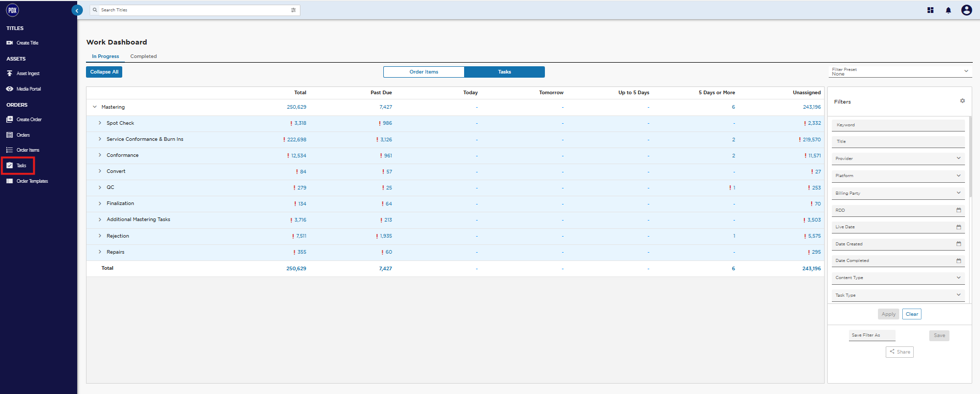This screenshot has height=394, width=980.
Task: Switch to the Completed tab
Action: point(143,56)
